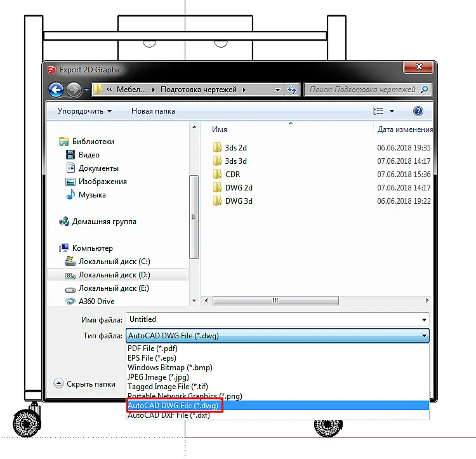
Task: Select the 3ds 2d folder
Action: click(235, 148)
